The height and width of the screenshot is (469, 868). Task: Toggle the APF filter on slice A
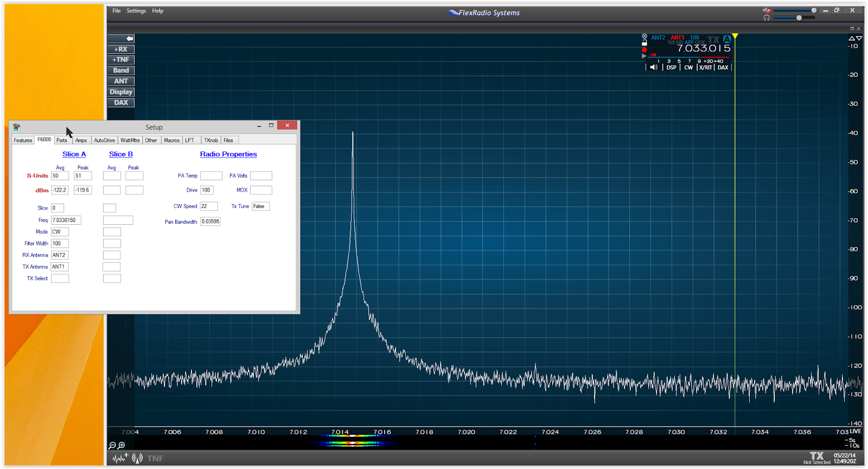pos(689,42)
